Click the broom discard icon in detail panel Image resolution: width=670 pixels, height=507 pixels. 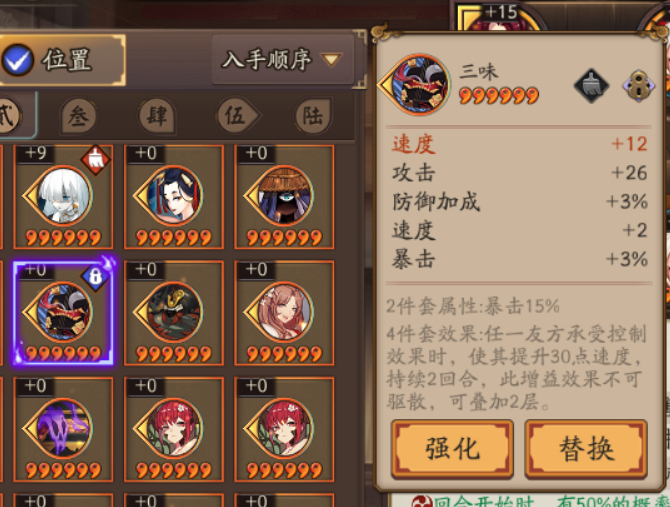591,85
